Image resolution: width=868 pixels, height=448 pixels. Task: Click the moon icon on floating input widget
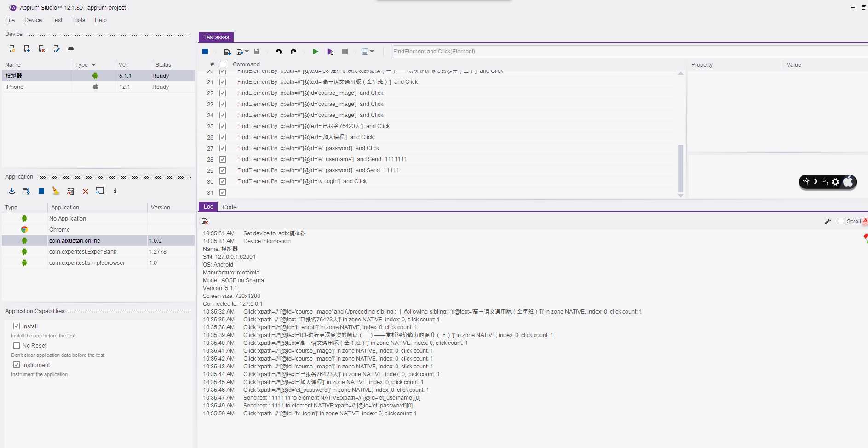tap(815, 181)
